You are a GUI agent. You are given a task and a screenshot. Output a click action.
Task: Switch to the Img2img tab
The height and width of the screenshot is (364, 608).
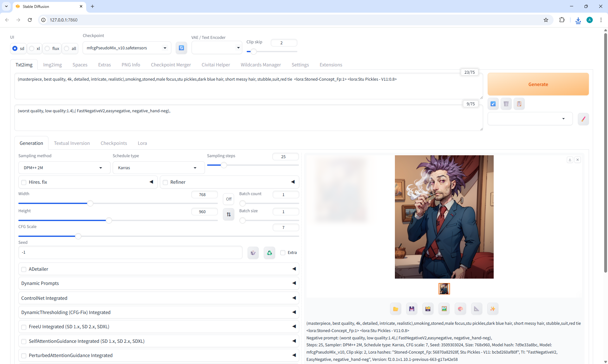(53, 65)
